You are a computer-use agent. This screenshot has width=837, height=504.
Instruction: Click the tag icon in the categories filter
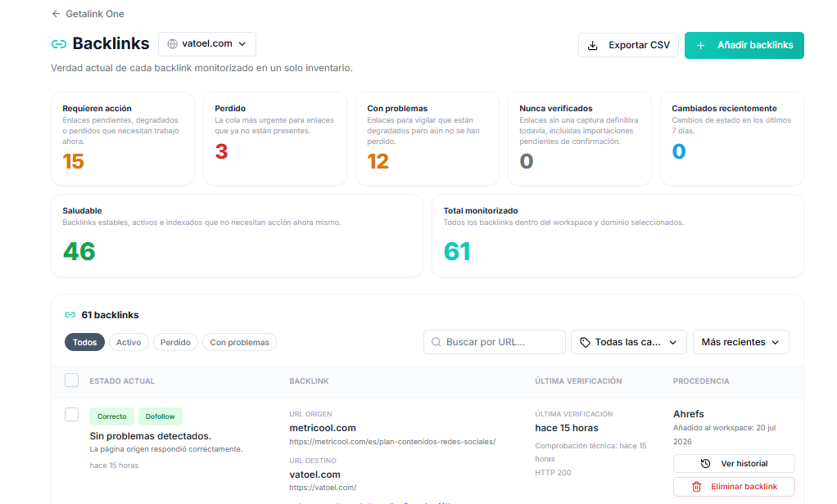point(585,342)
